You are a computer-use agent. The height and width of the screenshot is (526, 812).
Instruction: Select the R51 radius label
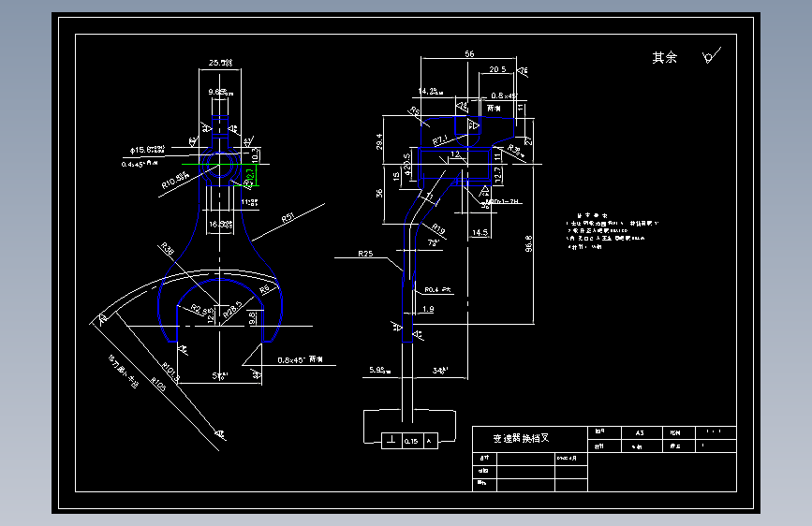(288, 217)
